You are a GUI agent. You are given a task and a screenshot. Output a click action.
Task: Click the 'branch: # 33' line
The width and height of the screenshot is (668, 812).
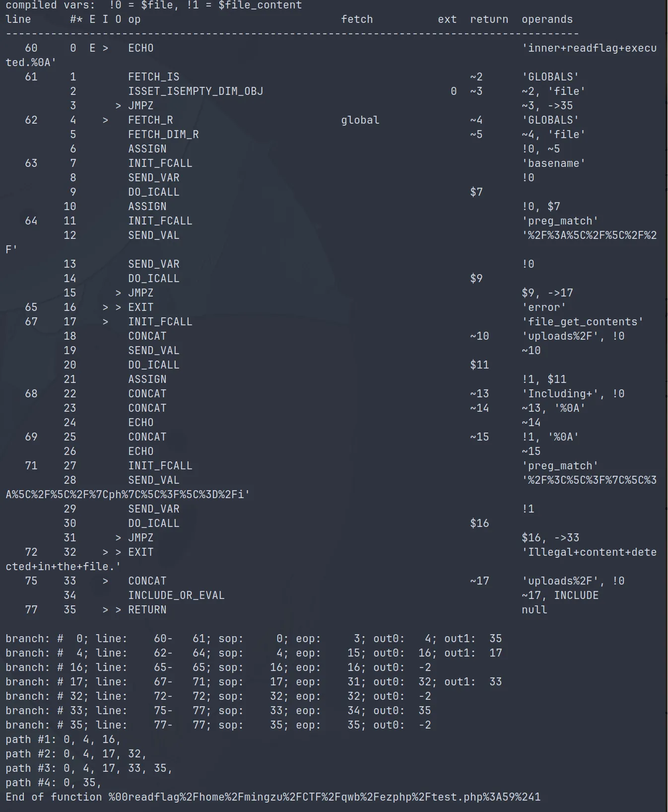click(218, 711)
